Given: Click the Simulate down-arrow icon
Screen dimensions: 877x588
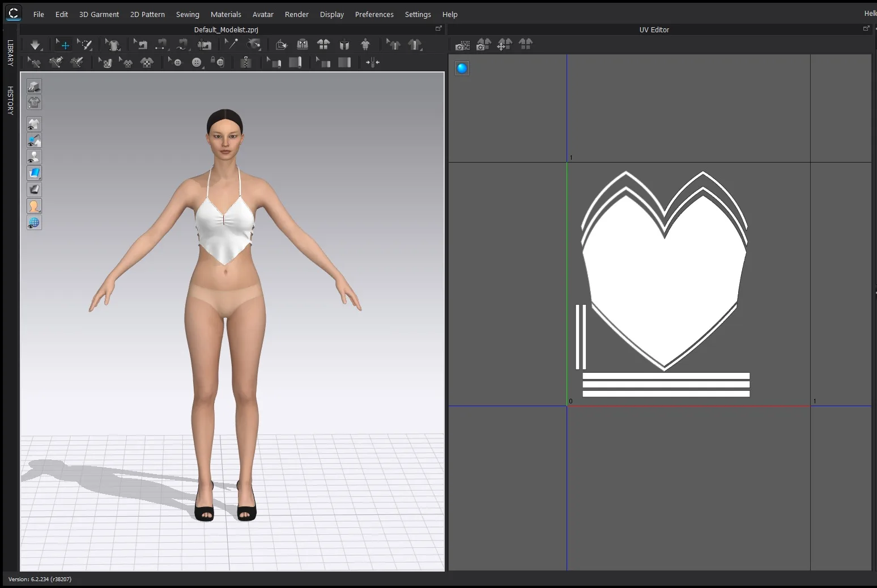Looking at the screenshot, I should point(35,45).
